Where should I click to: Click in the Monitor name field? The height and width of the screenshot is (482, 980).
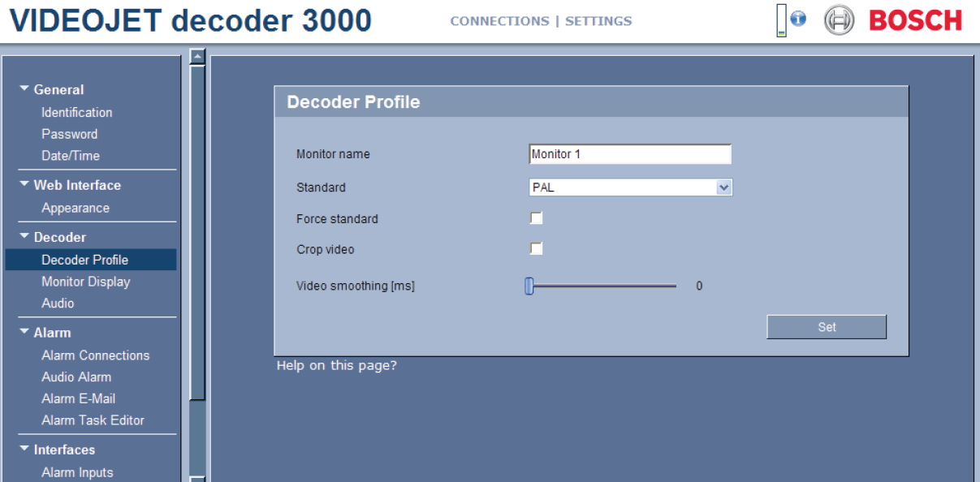pyautogui.click(x=630, y=154)
